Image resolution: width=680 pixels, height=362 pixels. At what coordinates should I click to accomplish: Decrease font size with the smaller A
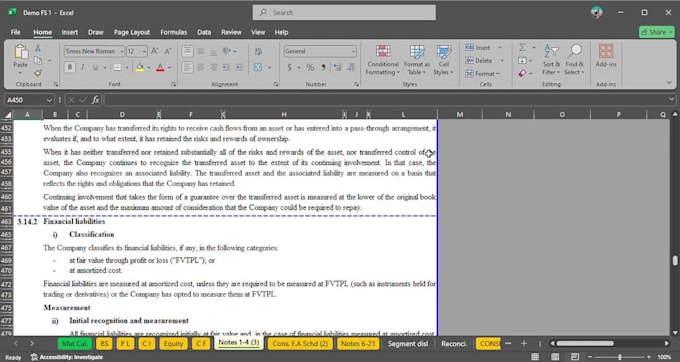[168, 51]
